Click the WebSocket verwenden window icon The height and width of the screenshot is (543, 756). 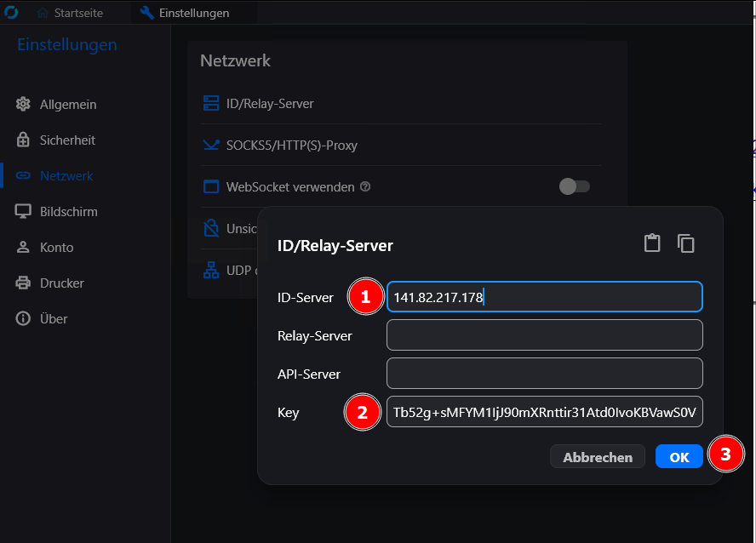click(x=211, y=186)
